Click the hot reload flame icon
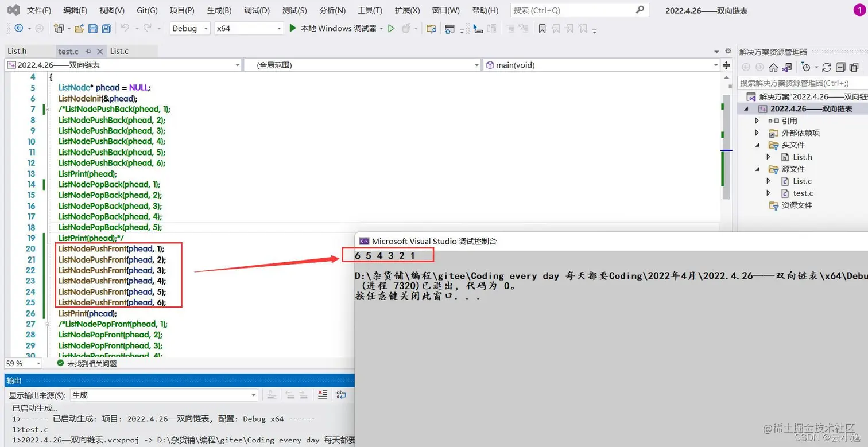This screenshot has height=447, width=868. pyautogui.click(x=406, y=28)
